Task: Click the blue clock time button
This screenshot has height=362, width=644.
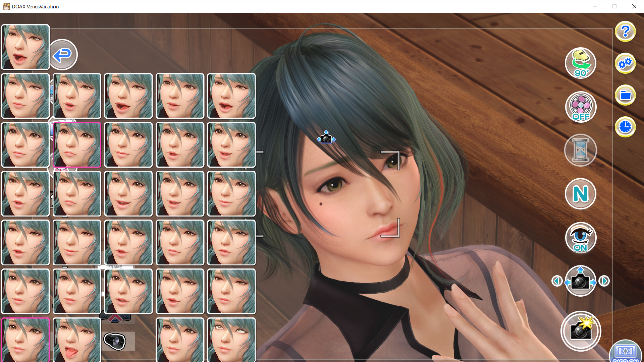Action: click(625, 127)
